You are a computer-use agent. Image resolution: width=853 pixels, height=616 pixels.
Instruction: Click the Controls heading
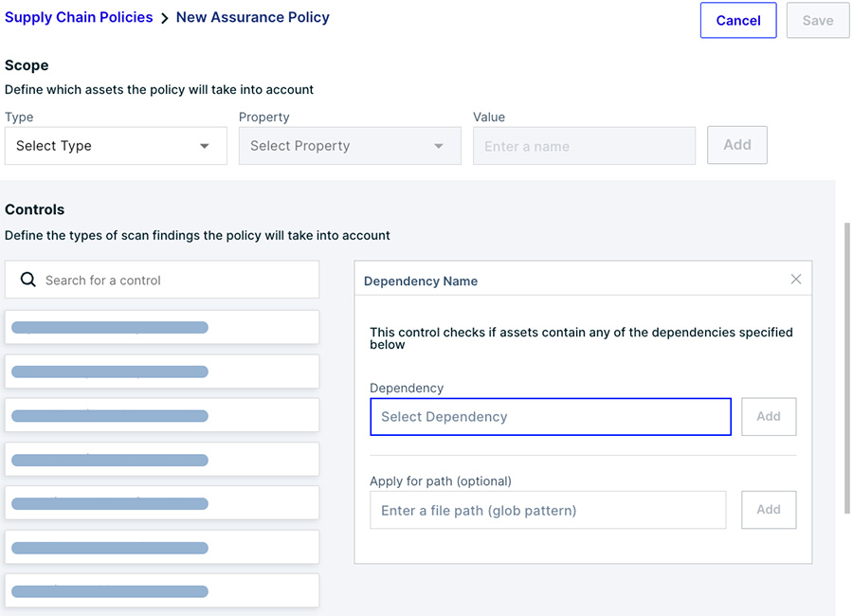[x=34, y=209]
